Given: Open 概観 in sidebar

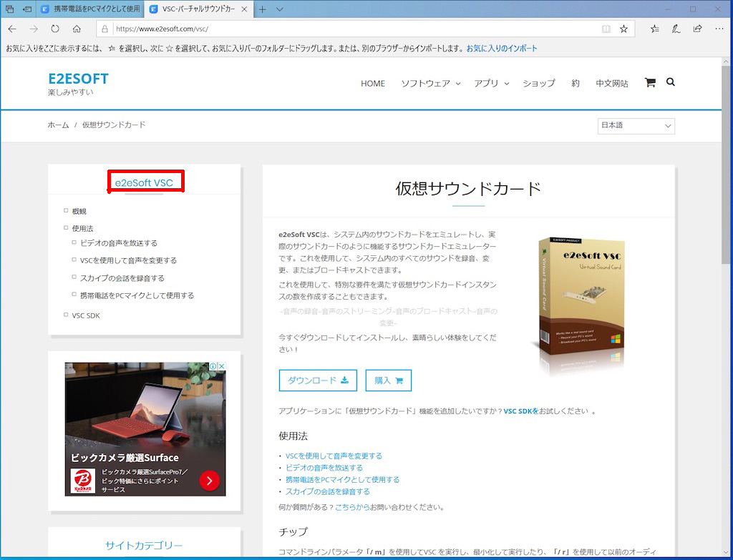Looking at the screenshot, I should point(79,211).
